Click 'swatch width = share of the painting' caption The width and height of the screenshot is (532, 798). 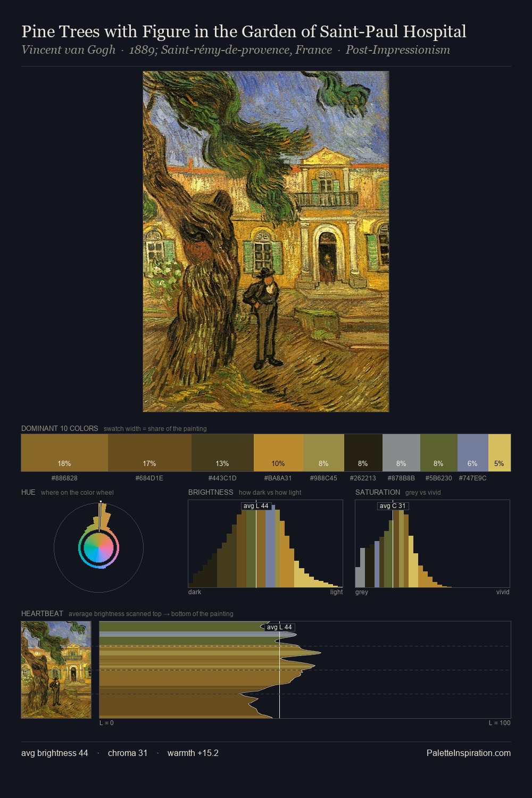pos(155,429)
